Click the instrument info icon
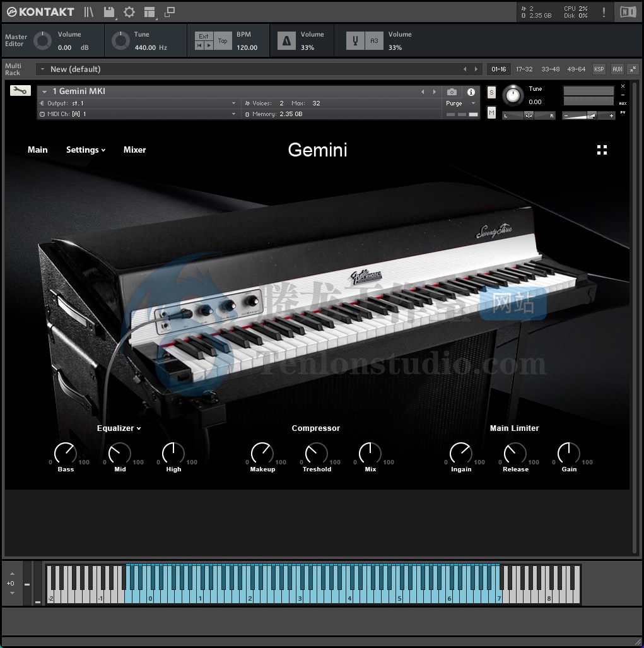644x648 pixels. pos(471,91)
